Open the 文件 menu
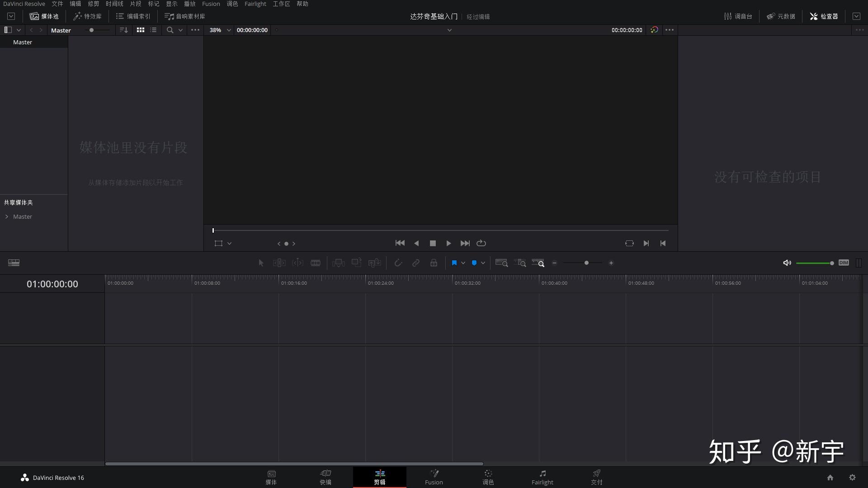This screenshot has height=488, width=868. (x=57, y=4)
